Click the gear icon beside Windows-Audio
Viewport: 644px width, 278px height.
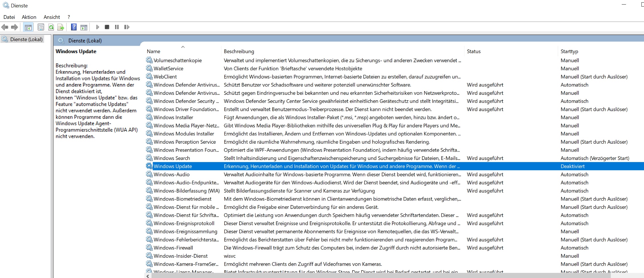[x=149, y=174]
